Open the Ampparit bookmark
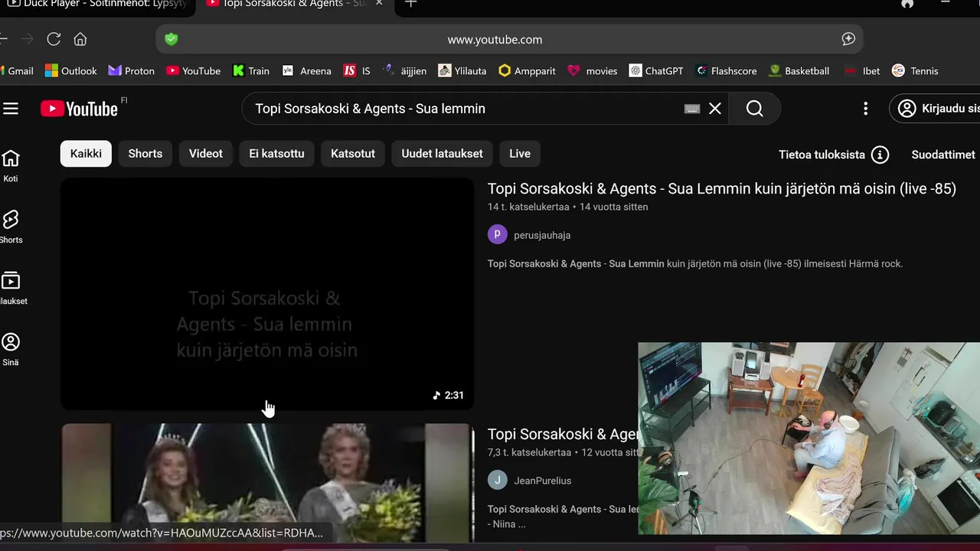Viewport: 980px width, 551px height. pos(528,70)
